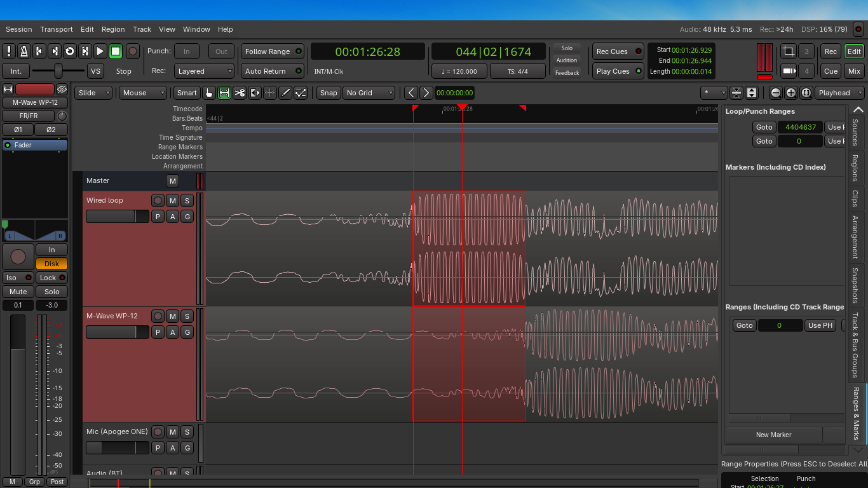Viewport: 868px width, 488px height.
Task: Solo the Wired loop track
Action: coord(187,200)
